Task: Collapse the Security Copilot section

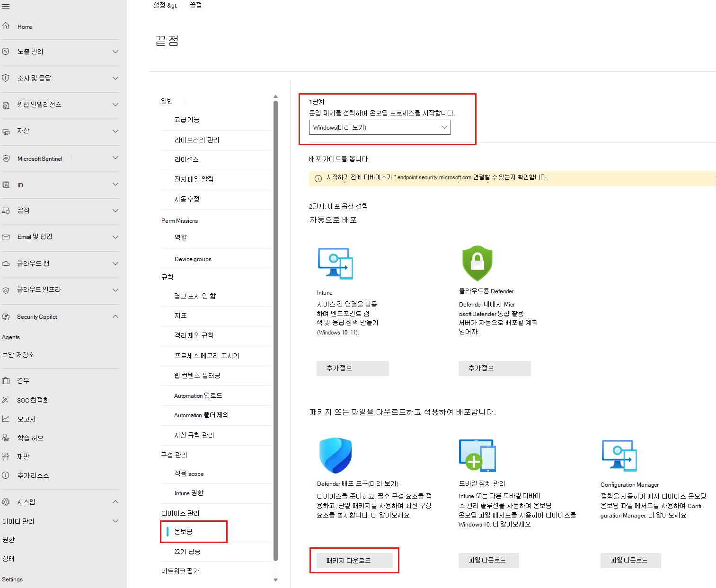Action: pyautogui.click(x=115, y=316)
